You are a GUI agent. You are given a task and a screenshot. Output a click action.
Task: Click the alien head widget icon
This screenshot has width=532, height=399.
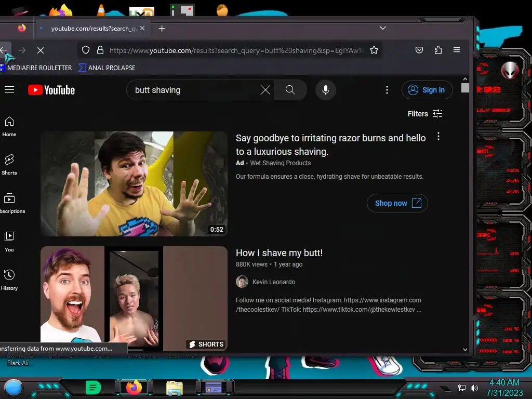coord(510,70)
